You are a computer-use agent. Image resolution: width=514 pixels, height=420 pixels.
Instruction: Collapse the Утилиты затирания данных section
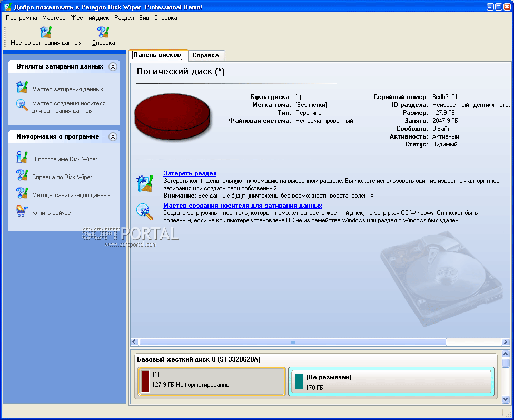coord(113,66)
